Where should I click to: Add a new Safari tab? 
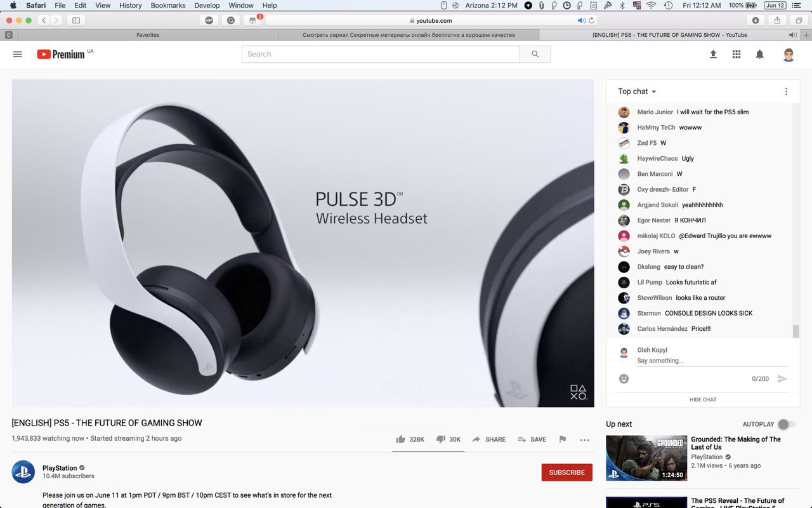806,35
